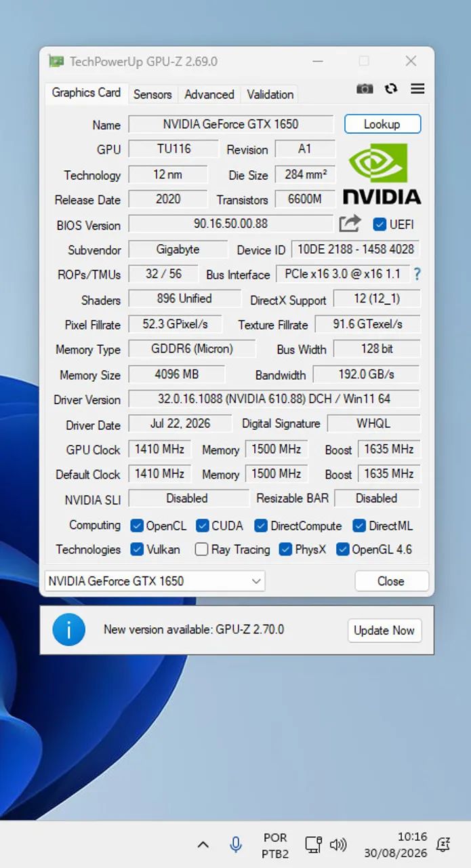Toggle the OpenGL 4.6 checkbox
The image size is (471, 868).
click(x=342, y=549)
